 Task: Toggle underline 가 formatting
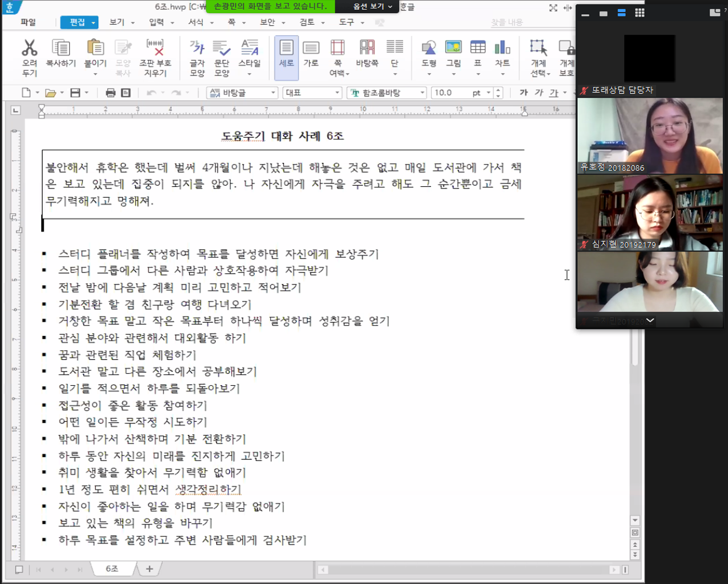(x=553, y=93)
